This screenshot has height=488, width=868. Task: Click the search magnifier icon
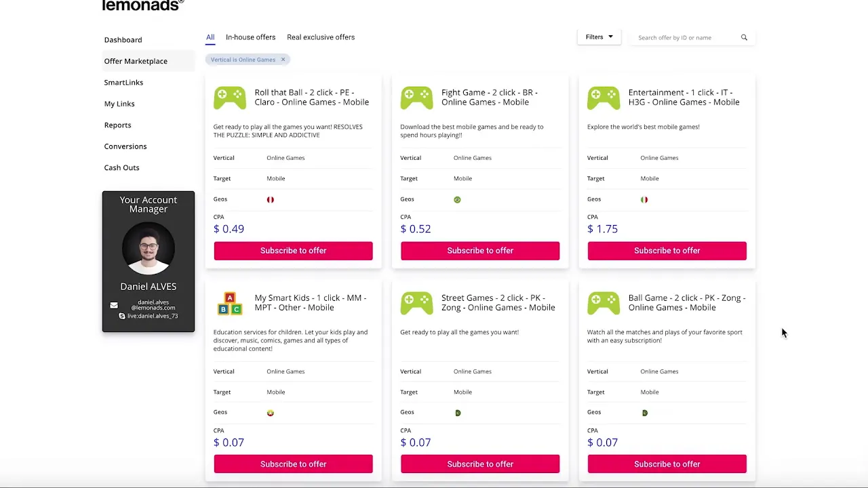[744, 38]
